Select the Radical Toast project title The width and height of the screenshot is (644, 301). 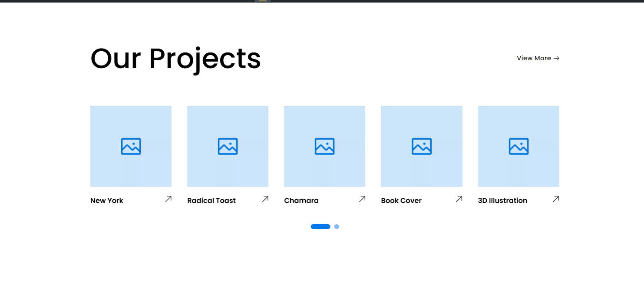211,200
